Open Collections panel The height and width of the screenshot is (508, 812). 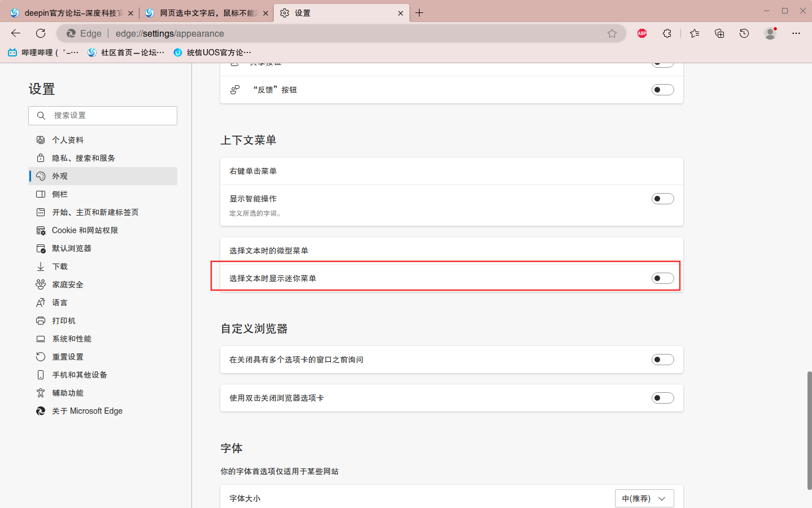[719, 33]
